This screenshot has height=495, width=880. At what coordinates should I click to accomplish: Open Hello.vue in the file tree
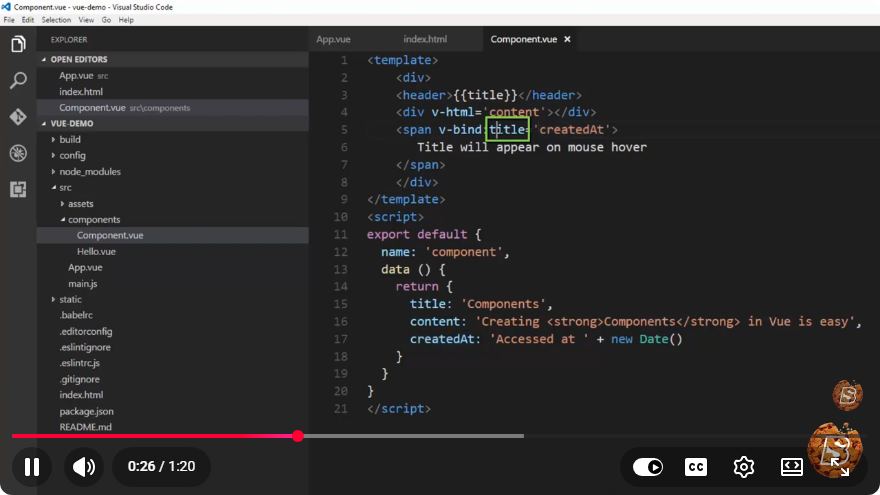coord(96,251)
